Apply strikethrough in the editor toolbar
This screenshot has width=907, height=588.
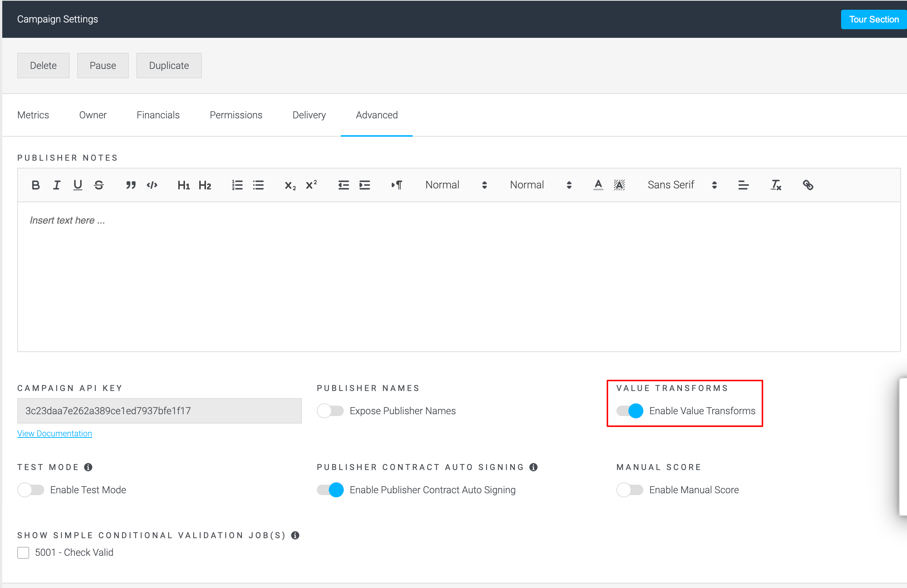click(x=99, y=185)
